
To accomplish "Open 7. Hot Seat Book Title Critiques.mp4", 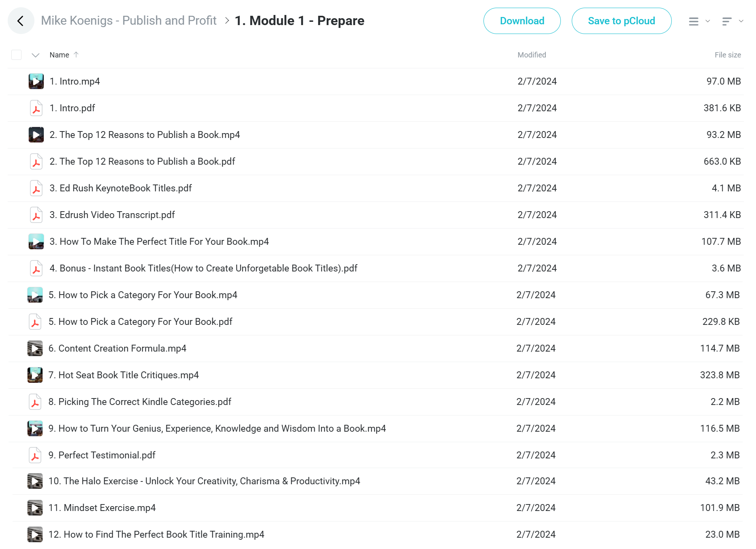I will click(x=124, y=375).
